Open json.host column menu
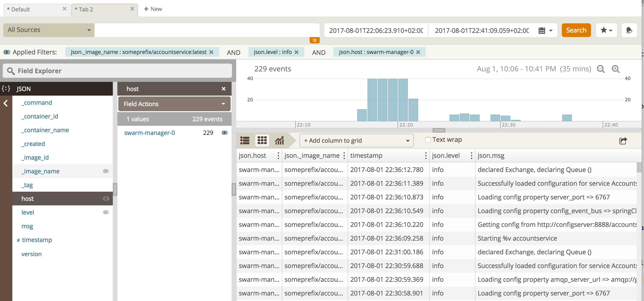Viewport: 644px width, 301px height. (x=278, y=156)
